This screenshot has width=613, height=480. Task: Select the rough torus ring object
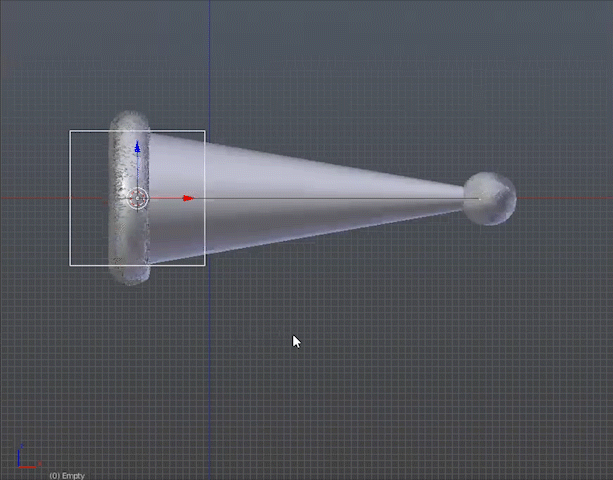(129, 198)
